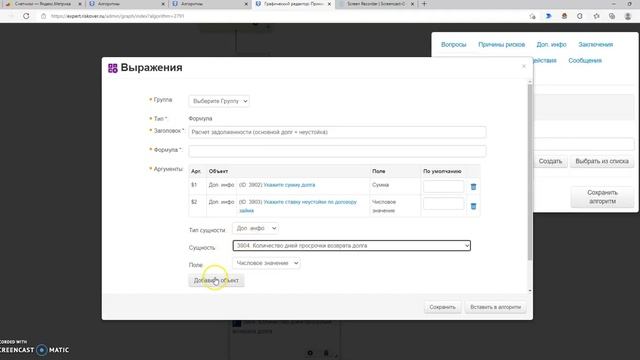Open the Поле dropdown with Числовое значение
The image size is (640, 360).
(x=266, y=263)
